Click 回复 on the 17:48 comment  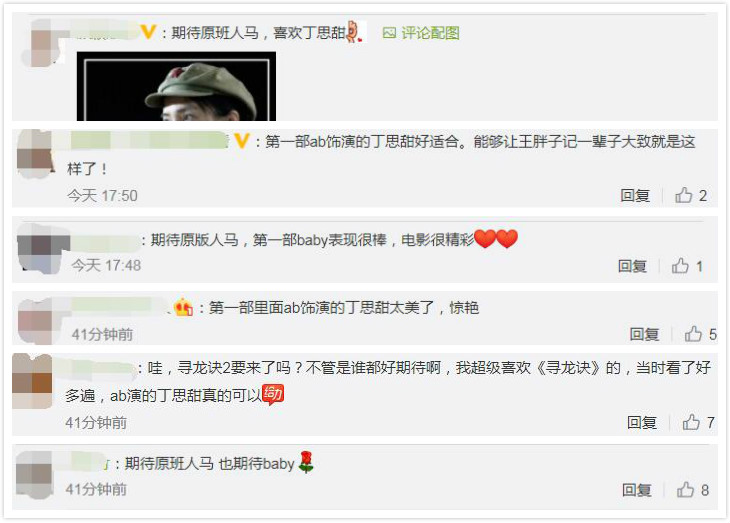[632, 266]
